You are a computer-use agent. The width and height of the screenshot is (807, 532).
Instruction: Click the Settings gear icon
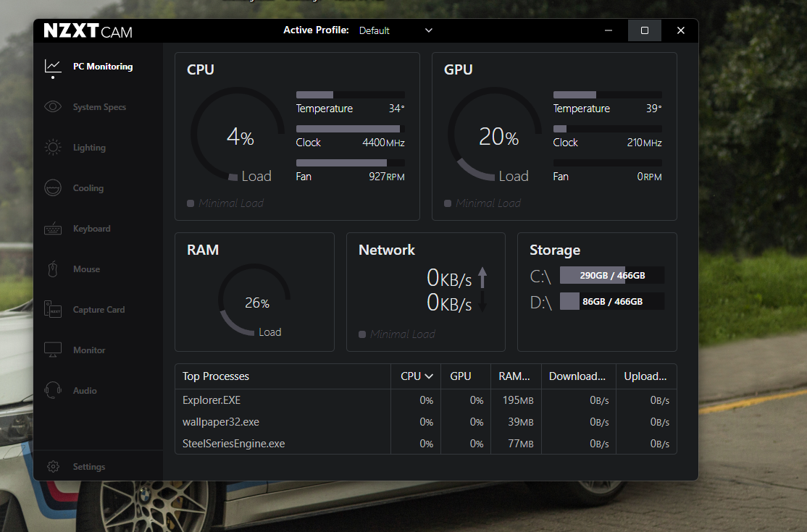(53, 466)
